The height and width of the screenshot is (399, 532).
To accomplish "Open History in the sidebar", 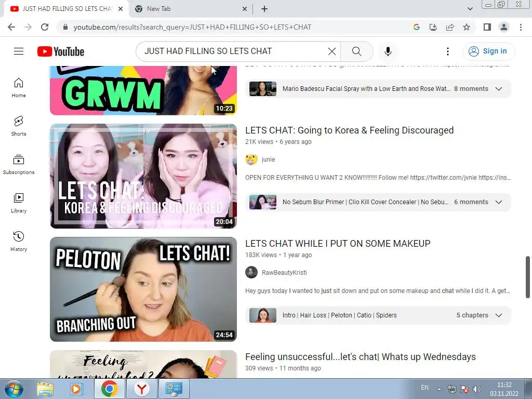I will [x=19, y=241].
